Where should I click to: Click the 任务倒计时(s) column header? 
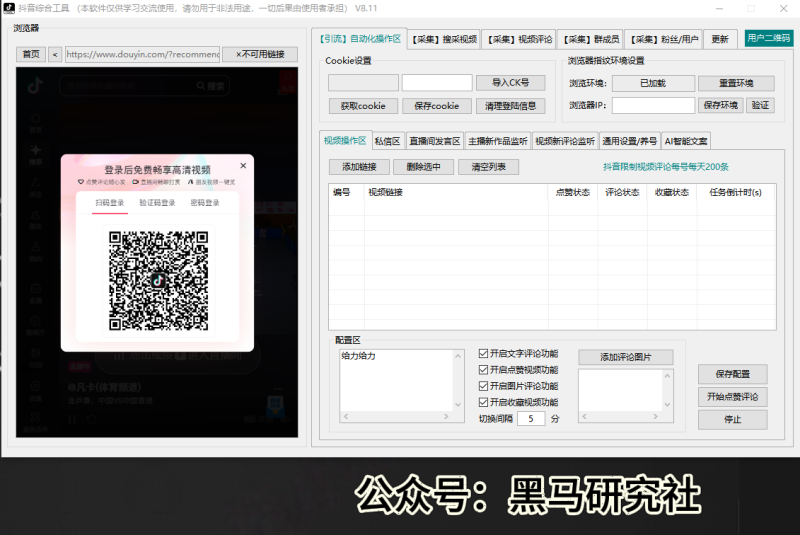tap(735, 192)
